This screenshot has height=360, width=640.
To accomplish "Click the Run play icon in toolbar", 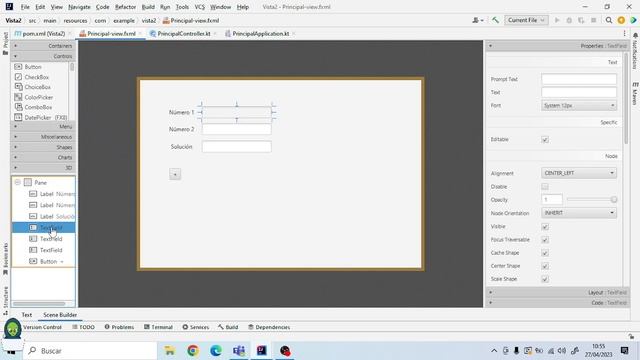I will point(557,20).
